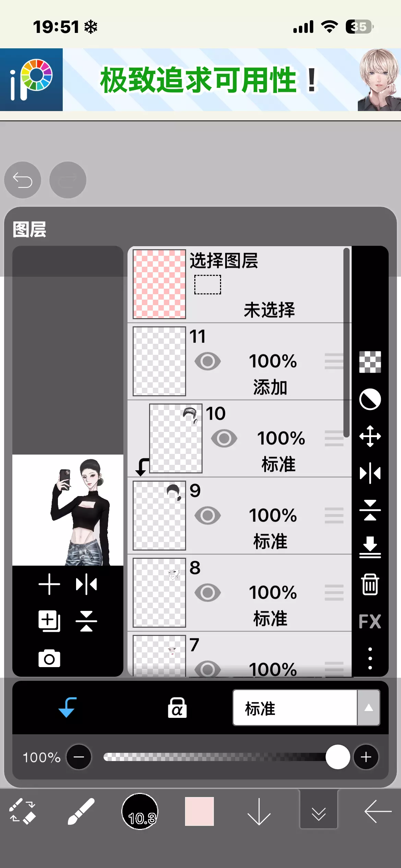Hide layer 11 using its eye icon
This screenshot has height=868, width=401.
[x=207, y=361]
